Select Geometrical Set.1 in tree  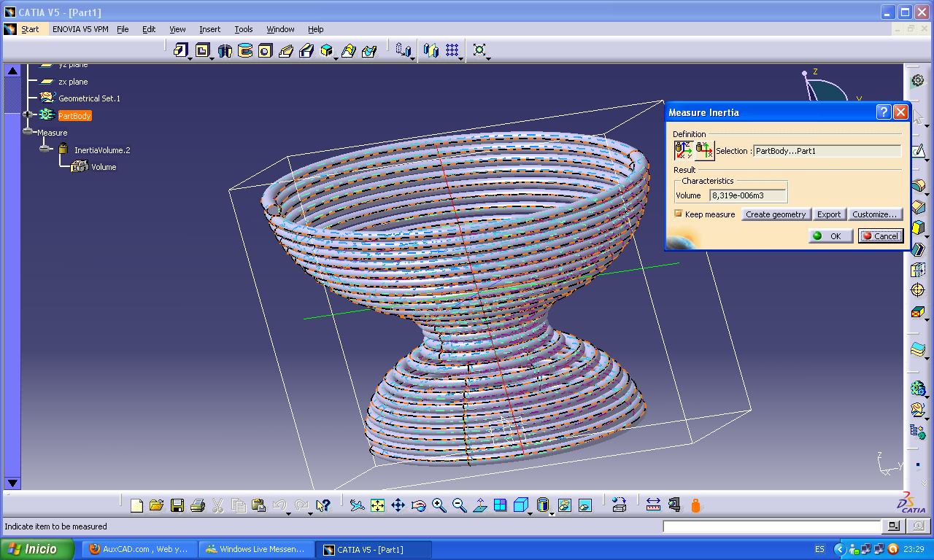[89, 98]
